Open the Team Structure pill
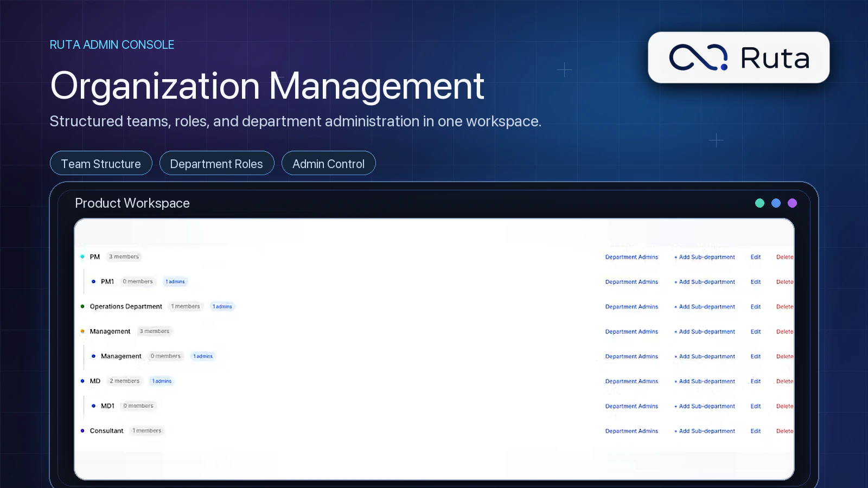868x488 pixels. tap(101, 163)
